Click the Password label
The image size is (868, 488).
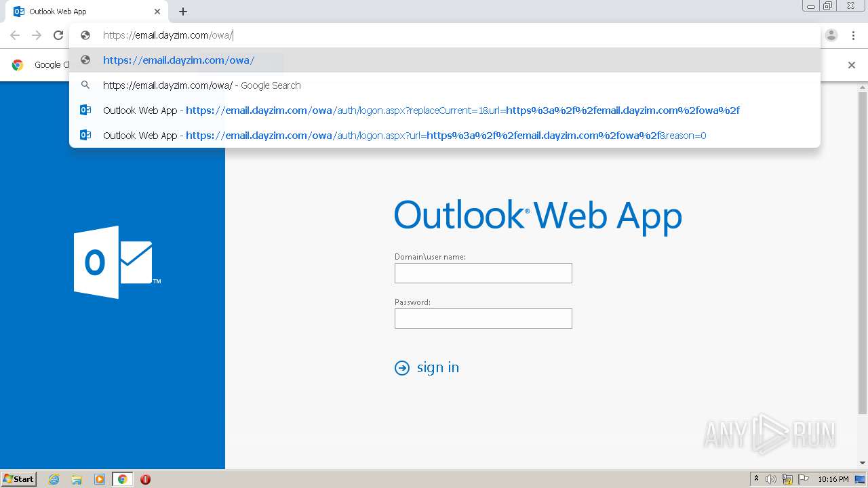click(x=412, y=302)
